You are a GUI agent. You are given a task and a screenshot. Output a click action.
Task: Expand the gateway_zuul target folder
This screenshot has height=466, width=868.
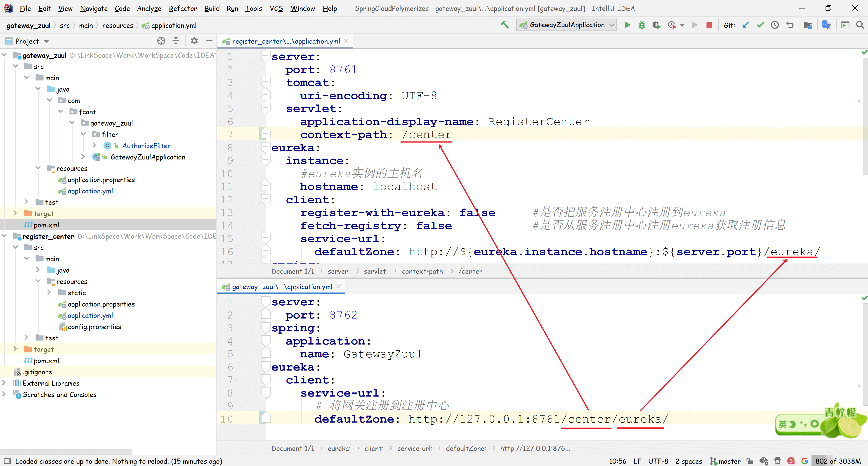click(x=15, y=213)
